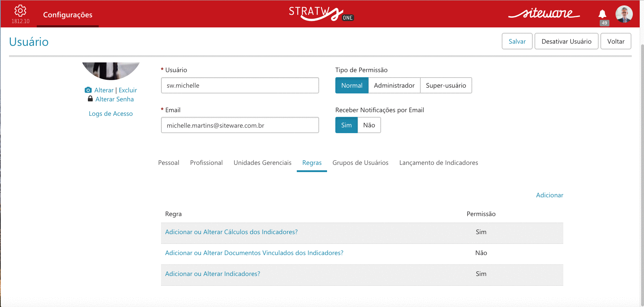This screenshot has width=644, height=307.
Task: Open the user avatar menu
Action: point(624,14)
